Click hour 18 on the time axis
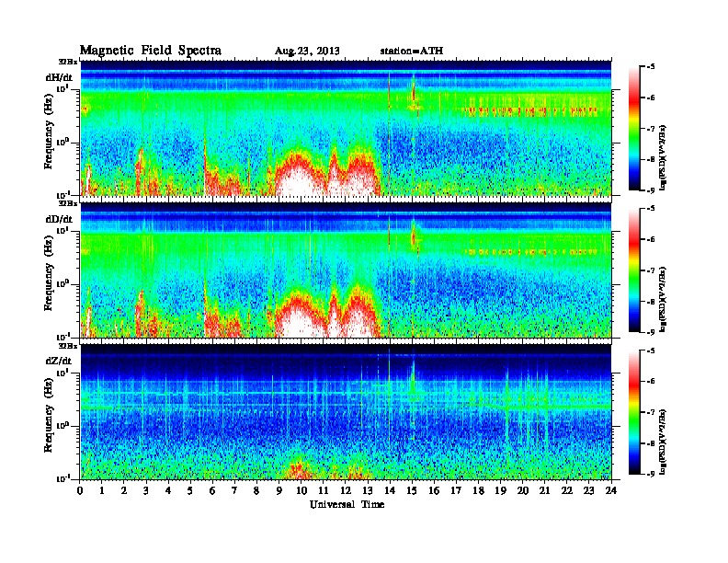This screenshot has height=563, width=728. [x=478, y=490]
